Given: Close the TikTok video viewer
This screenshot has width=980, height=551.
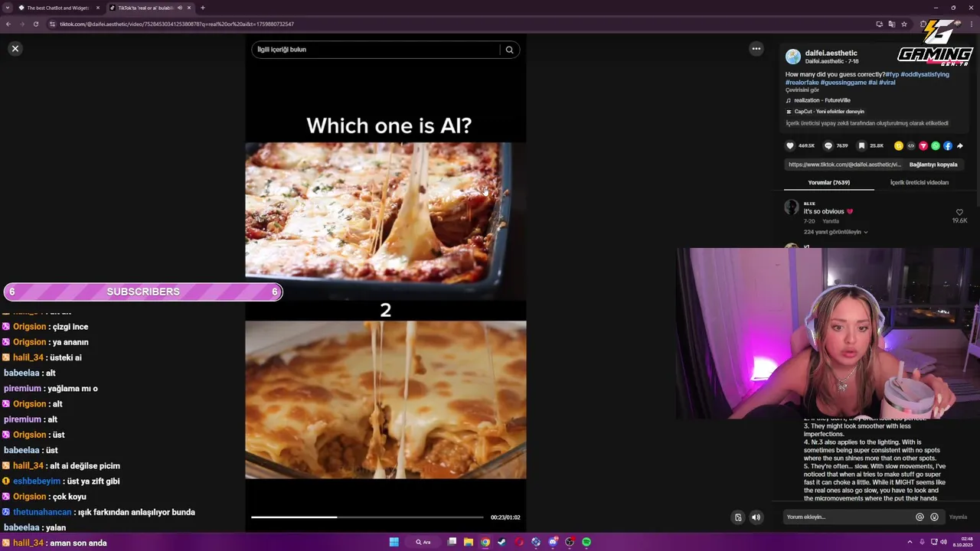Looking at the screenshot, I should 15,48.
